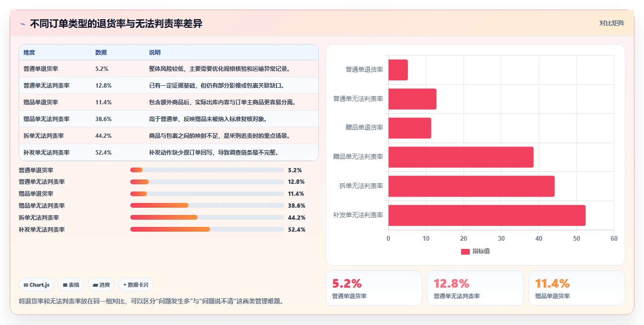Click the 普通单无法判责率 progress bar

[207, 182]
